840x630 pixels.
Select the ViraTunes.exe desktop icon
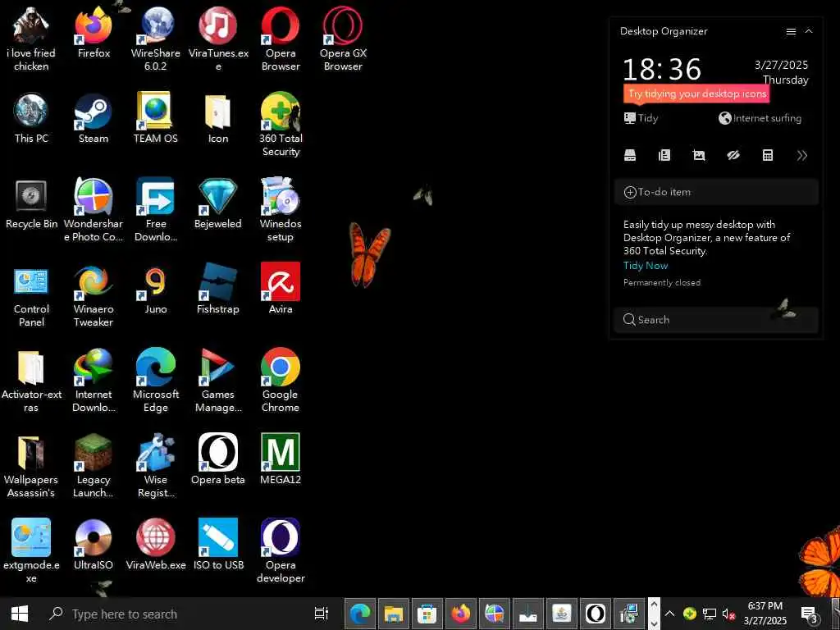click(218, 39)
